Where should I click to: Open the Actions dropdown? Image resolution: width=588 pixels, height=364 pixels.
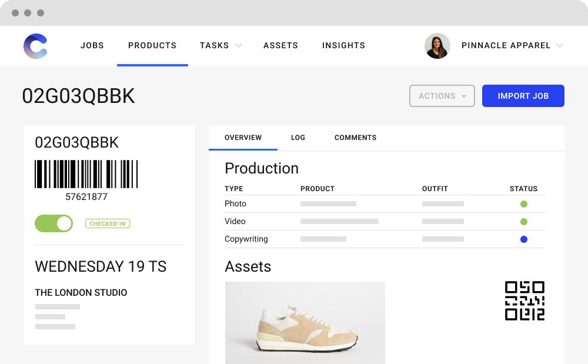point(442,96)
